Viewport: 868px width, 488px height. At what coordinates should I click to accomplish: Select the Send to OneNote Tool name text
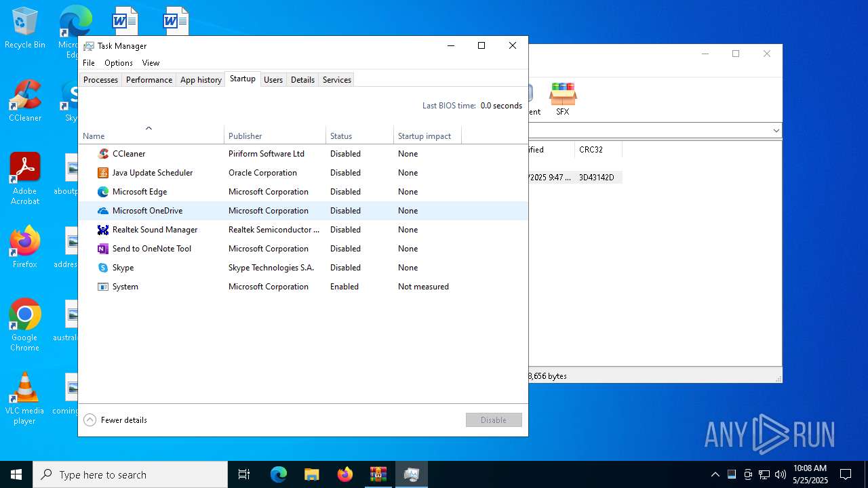click(x=152, y=249)
